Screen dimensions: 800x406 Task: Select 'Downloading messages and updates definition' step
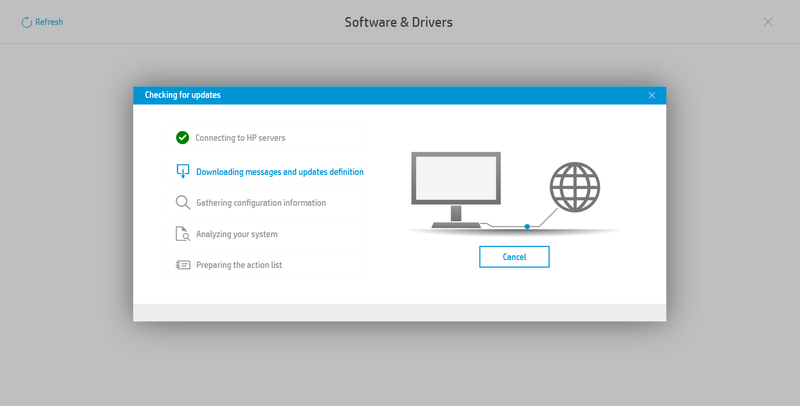pyautogui.click(x=280, y=172)
